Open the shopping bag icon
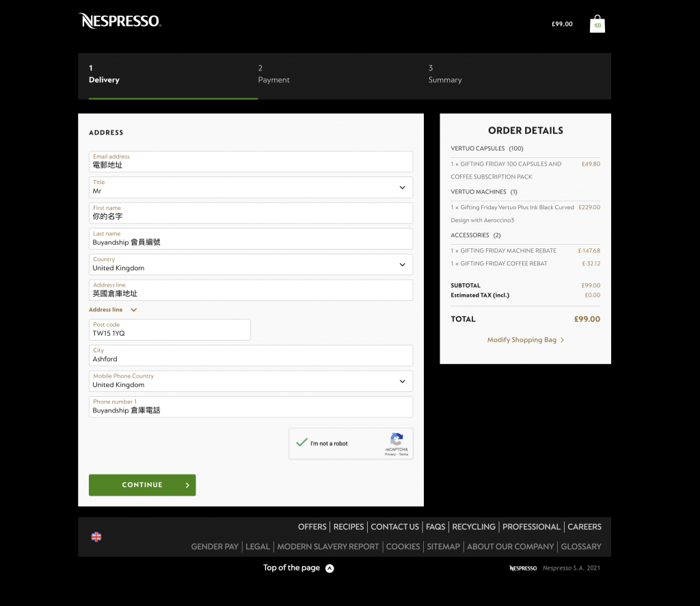The image size is (700, 606). pos(597,24)
